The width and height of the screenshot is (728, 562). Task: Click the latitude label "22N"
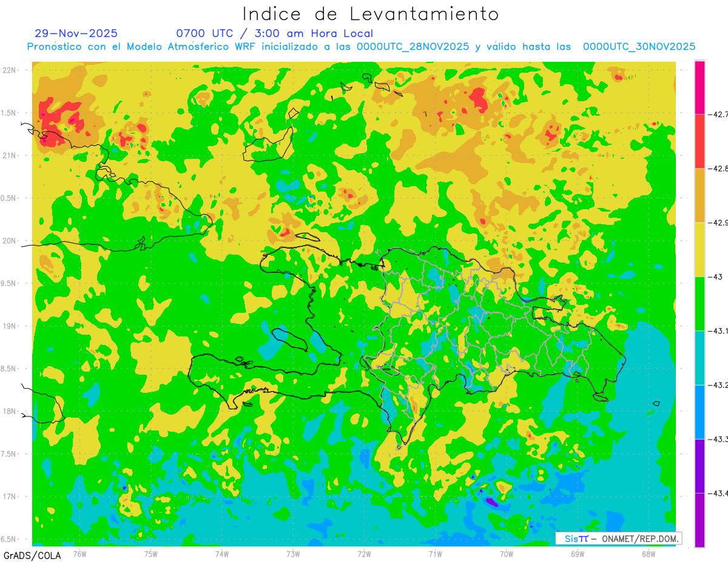pyautogui.click(x=9, y=70)
